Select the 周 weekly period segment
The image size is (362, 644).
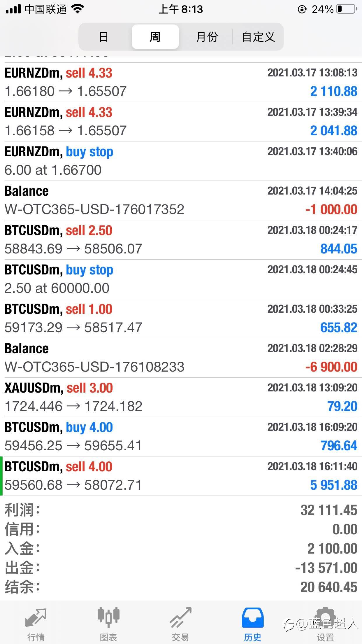(155, 37)
